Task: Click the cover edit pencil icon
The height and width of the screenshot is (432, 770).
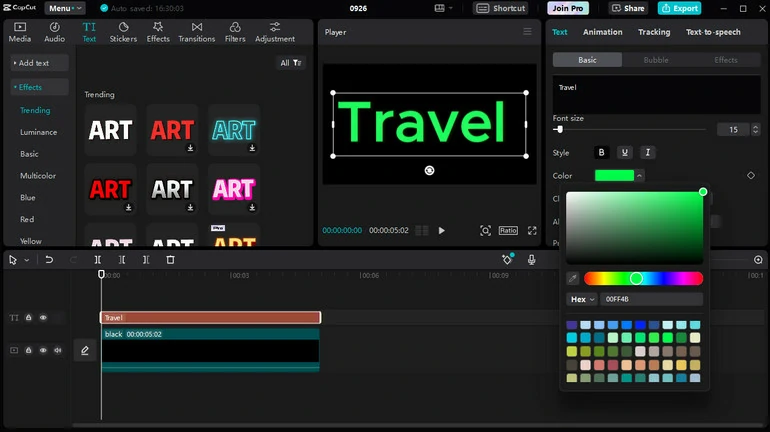Action: tap(85, 350)
